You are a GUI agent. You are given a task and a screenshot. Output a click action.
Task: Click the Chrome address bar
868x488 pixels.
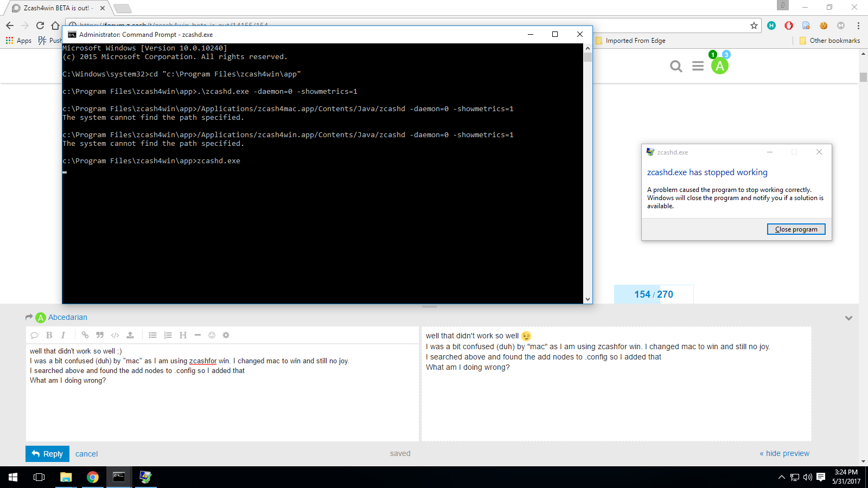(x=412, y=25)
